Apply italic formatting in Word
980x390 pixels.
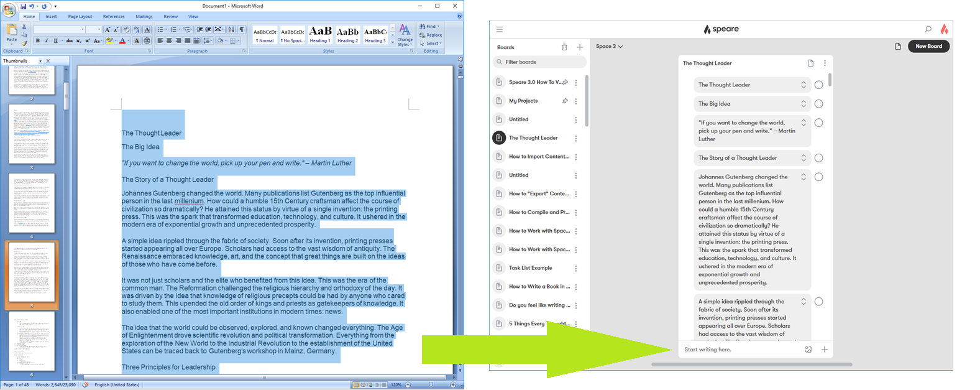(x=46, y=41)
